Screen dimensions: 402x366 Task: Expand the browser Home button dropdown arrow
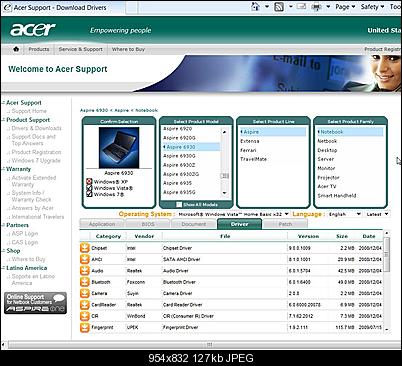point(267,7)
